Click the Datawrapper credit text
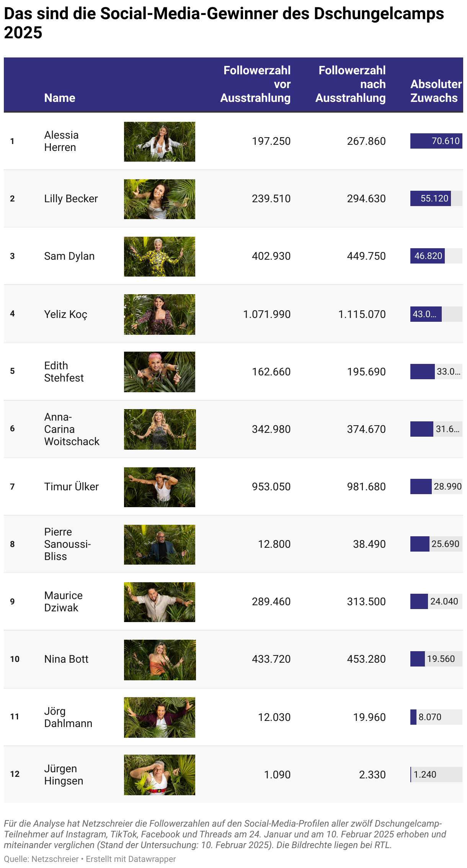This screenshot has width=467, height=868. pos(131,859)
